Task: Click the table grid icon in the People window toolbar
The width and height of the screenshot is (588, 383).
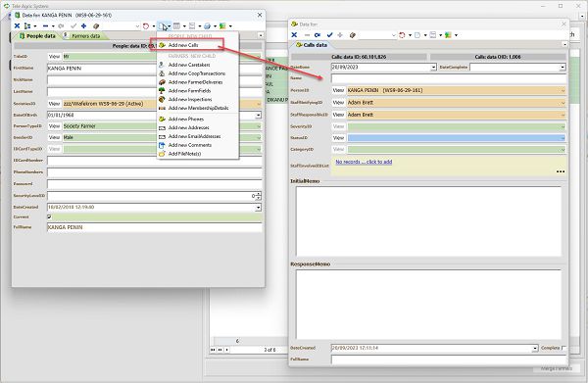Action: (176, 25)
